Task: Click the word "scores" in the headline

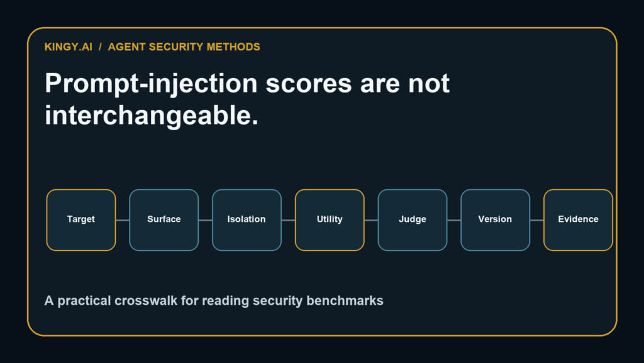Action: [308, 84]
